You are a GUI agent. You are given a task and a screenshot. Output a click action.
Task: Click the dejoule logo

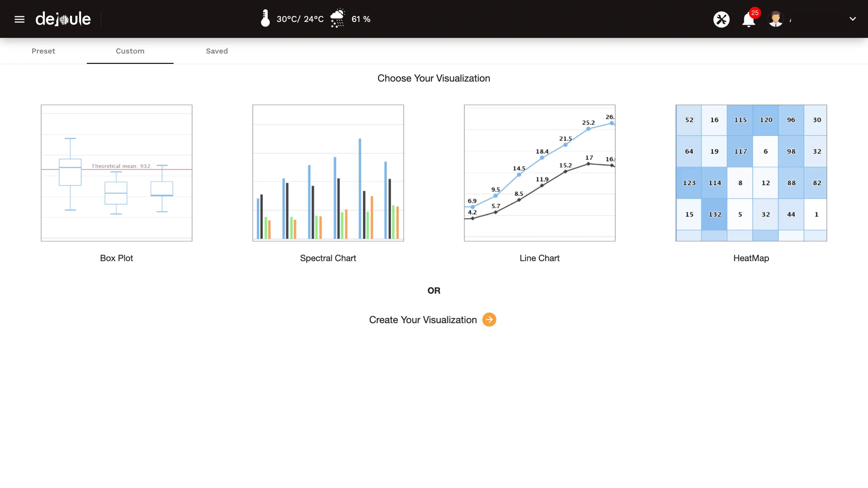pos(63,19)
